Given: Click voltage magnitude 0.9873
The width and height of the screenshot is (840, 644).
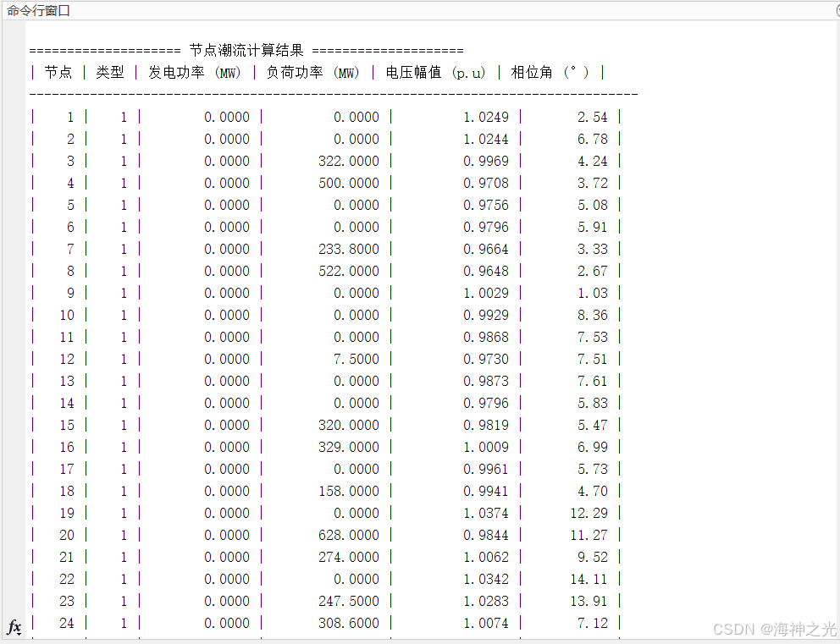Looking at the screenshot, I should pos(486,381).
